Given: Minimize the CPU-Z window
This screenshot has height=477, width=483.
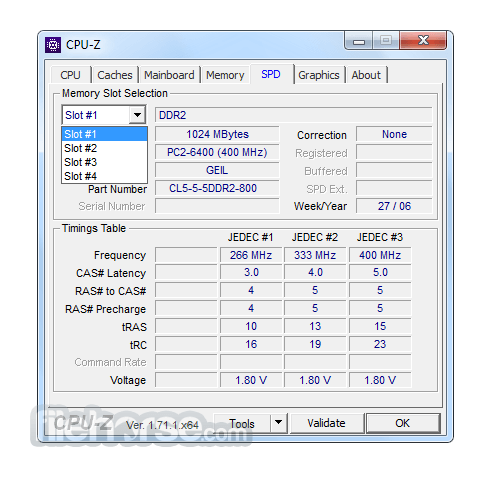Looking at the screenshot, I should (359, 41).
